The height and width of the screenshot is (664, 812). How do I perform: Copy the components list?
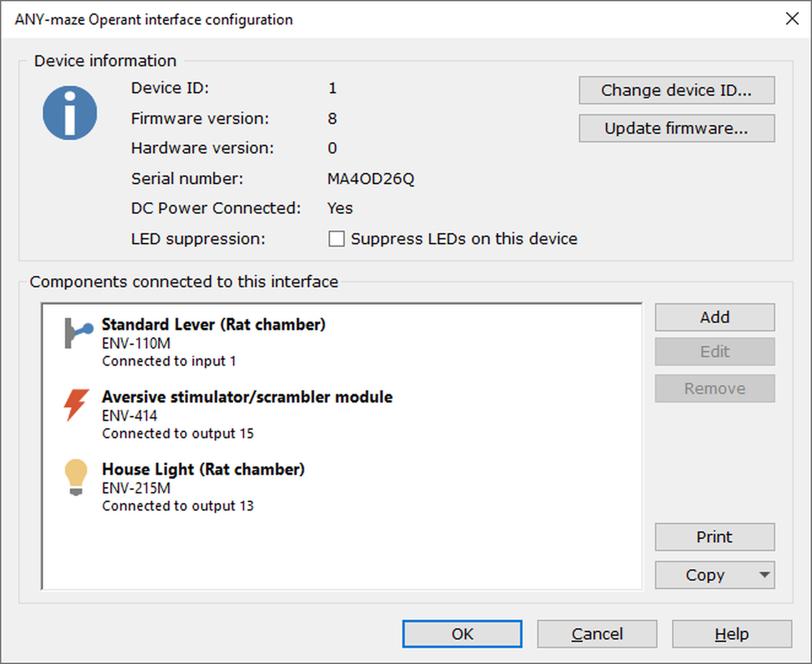[x=705, y=575]
